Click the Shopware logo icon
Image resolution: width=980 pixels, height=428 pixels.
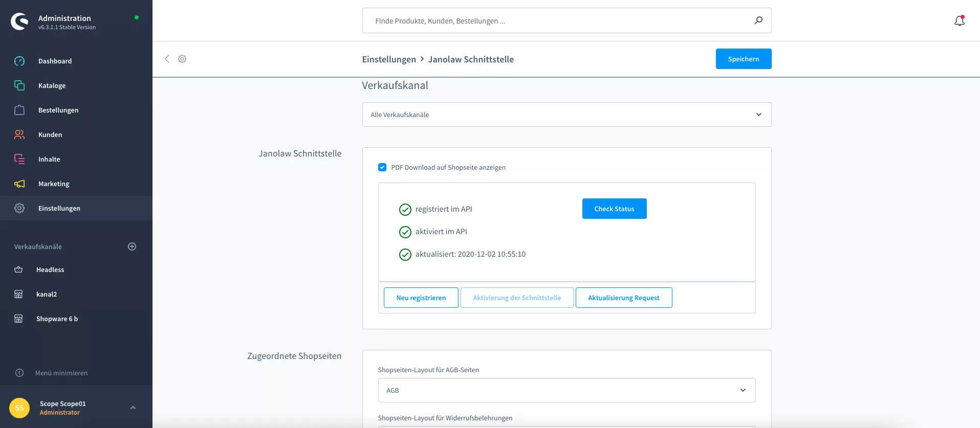[19, 21]
